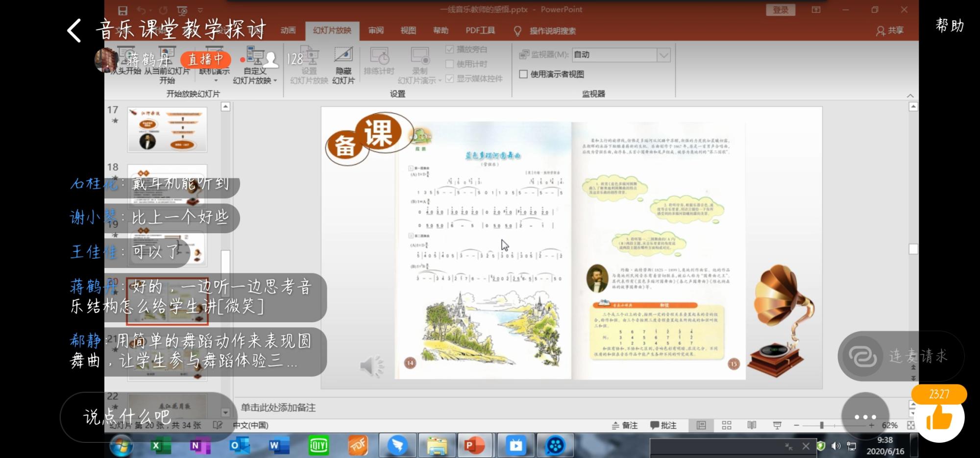Click the Hide Slide (隐藏幻灯片) icon

coord(343,64)
